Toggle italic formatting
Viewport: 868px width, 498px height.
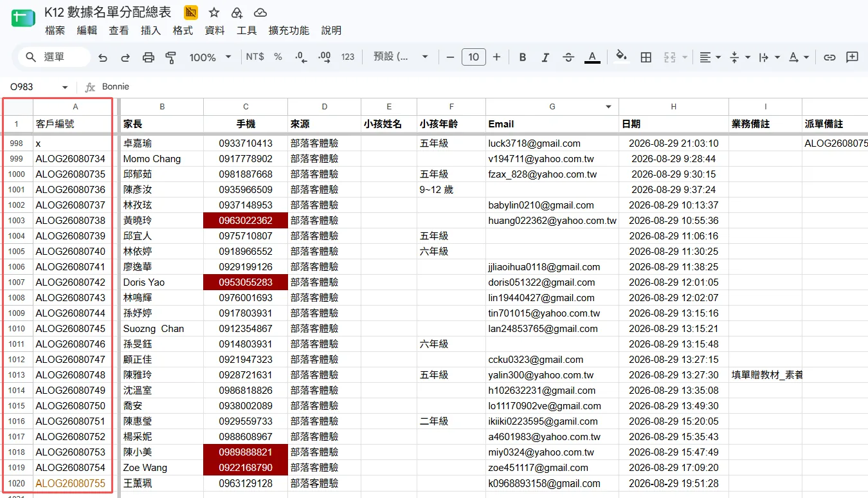pos(545,57)
